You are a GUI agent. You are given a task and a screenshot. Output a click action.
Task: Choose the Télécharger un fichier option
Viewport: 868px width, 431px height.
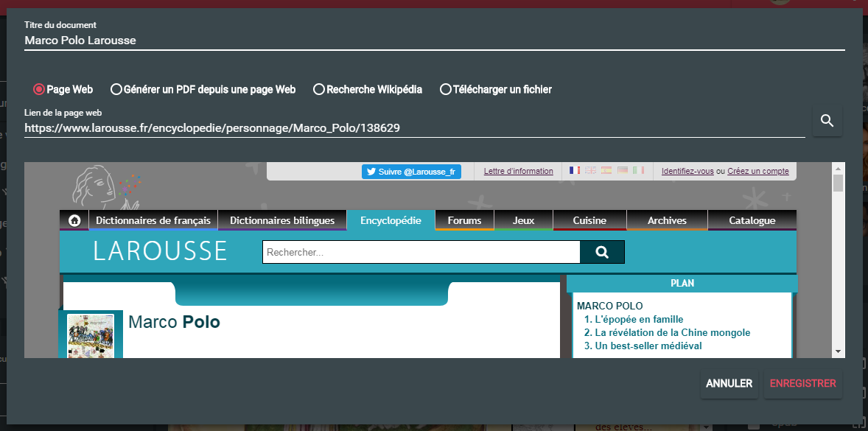(445, 89)
